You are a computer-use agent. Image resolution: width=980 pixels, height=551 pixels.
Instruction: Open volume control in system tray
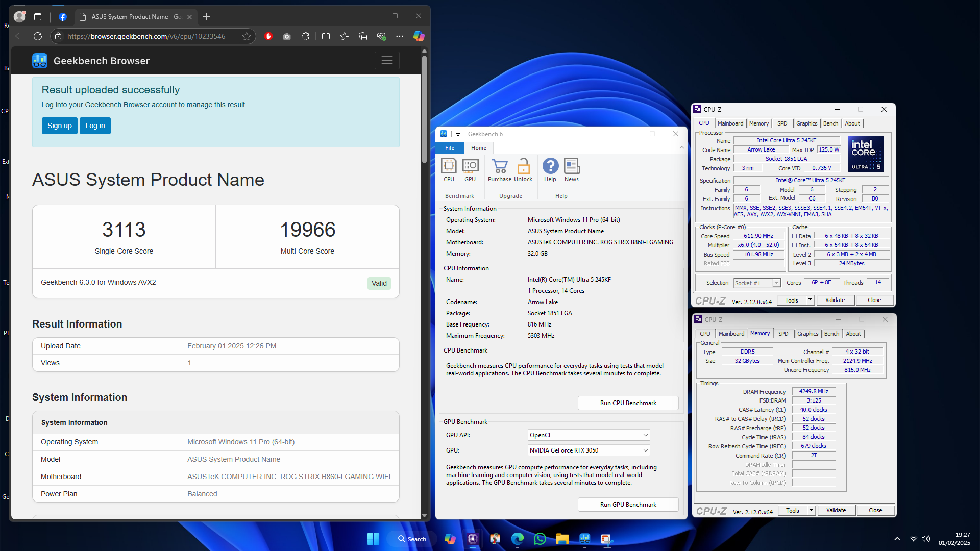926,539
